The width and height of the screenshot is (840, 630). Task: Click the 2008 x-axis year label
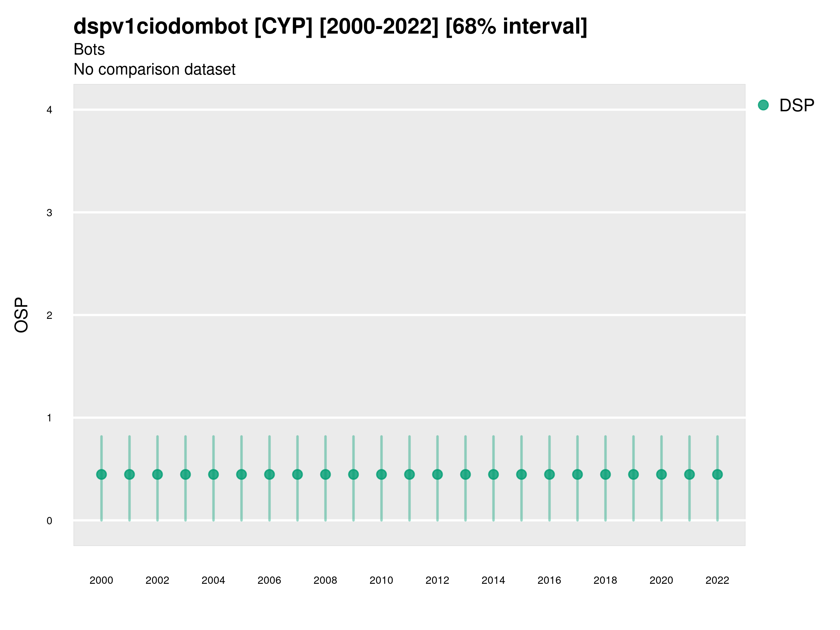[x=325, y=580]
